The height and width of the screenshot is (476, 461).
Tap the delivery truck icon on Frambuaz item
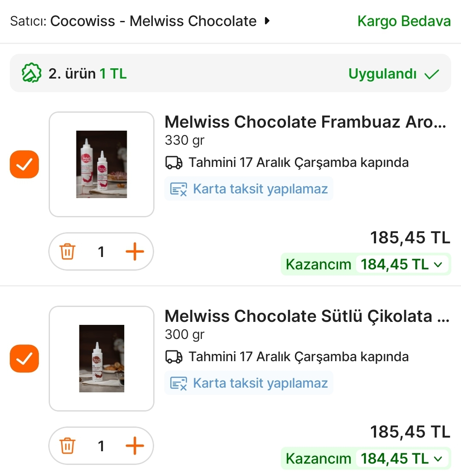[x=174, y=163]
